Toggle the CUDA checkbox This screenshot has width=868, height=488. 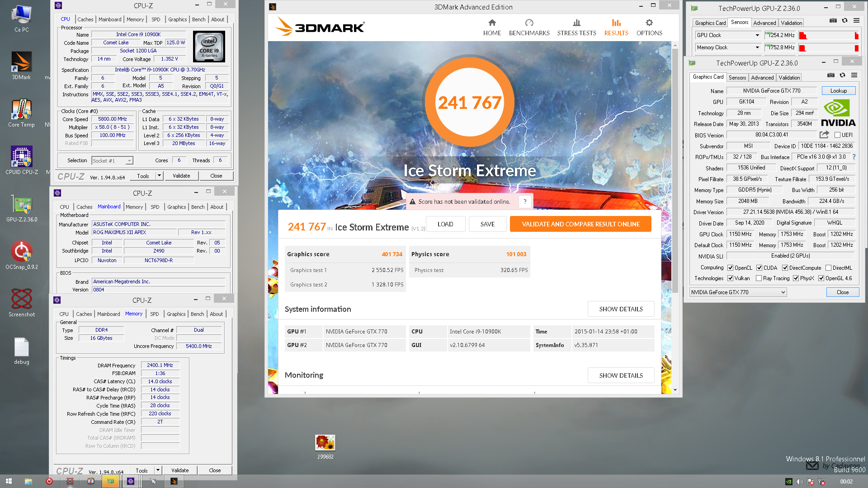[759, 267]
